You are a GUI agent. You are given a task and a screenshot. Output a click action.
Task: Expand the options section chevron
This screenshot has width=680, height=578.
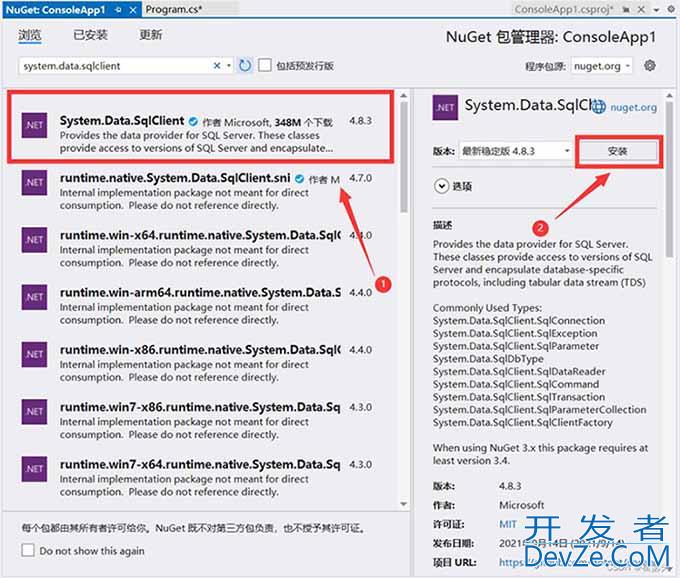click(441, 186)
